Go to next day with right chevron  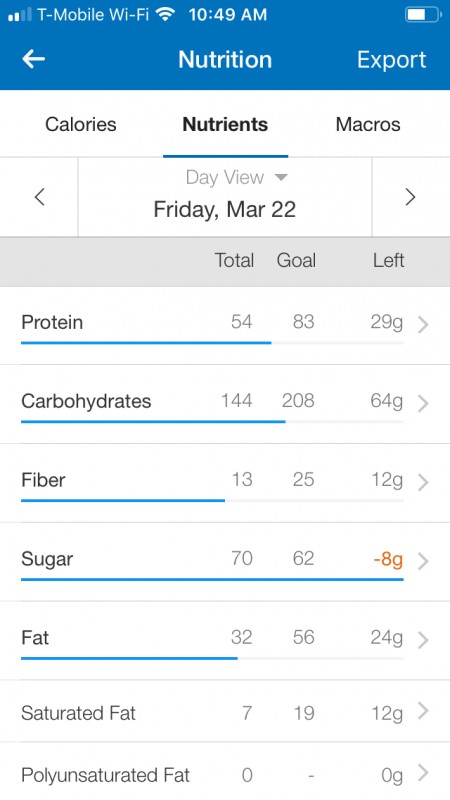[410, 197]
